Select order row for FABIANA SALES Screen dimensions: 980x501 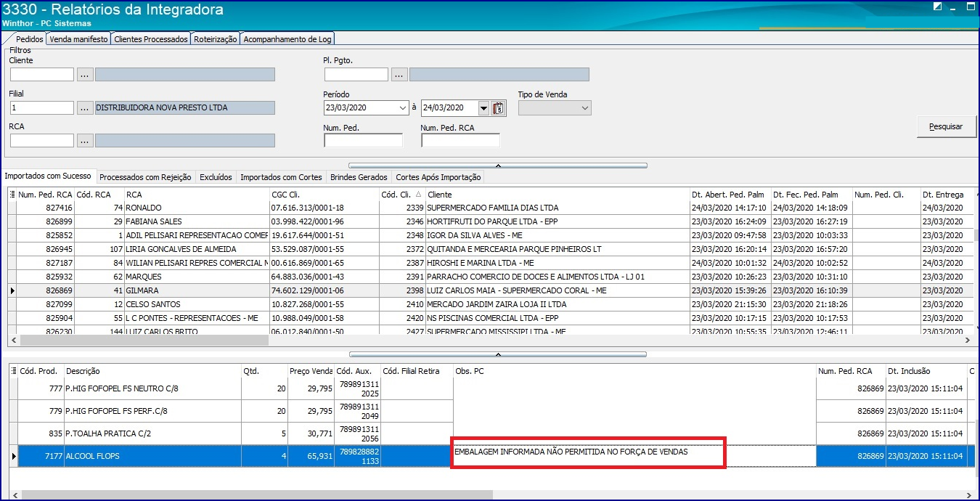click(x=491, y=221)
